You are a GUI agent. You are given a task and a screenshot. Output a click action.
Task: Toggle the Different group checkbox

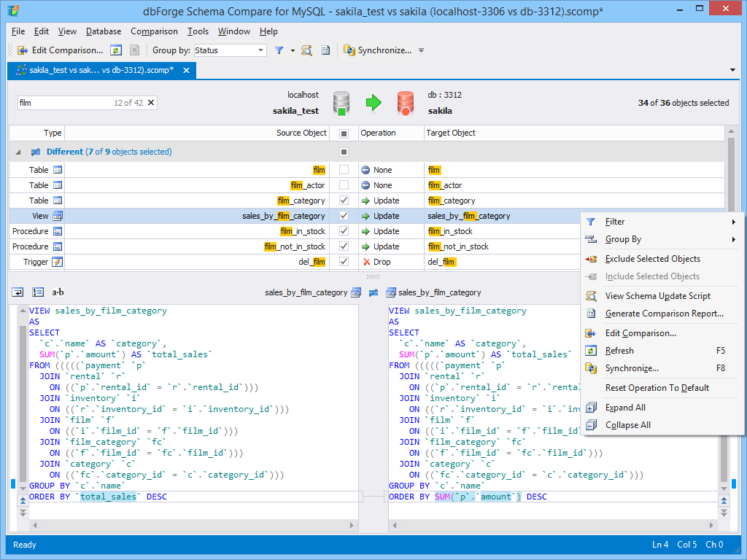[x=344, y=152]
